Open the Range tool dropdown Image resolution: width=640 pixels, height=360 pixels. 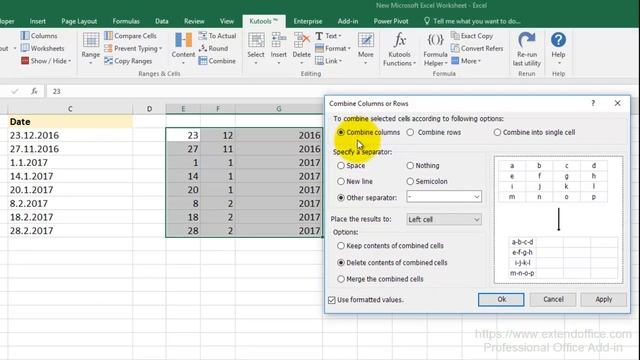tap(91, 48)
